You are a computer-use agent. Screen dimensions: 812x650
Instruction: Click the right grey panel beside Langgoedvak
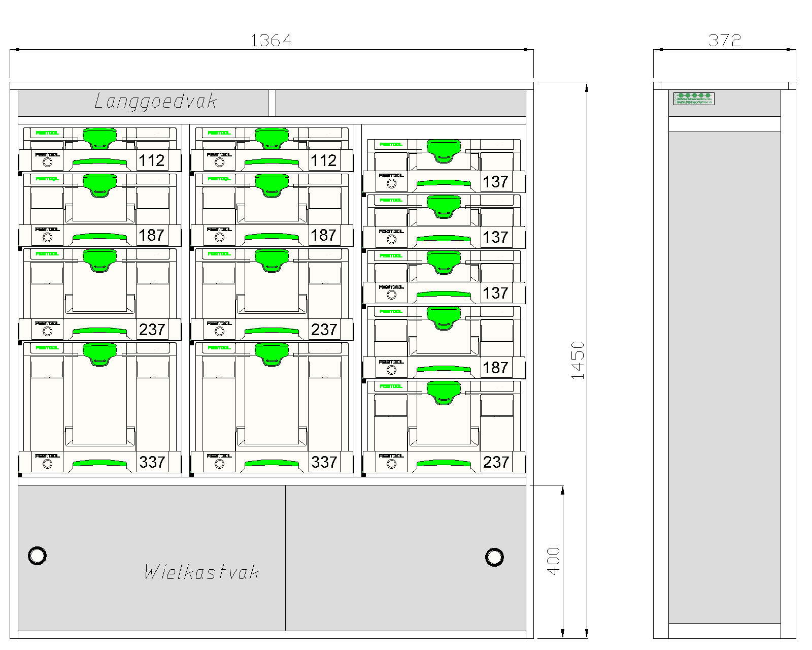pos(401,103)
